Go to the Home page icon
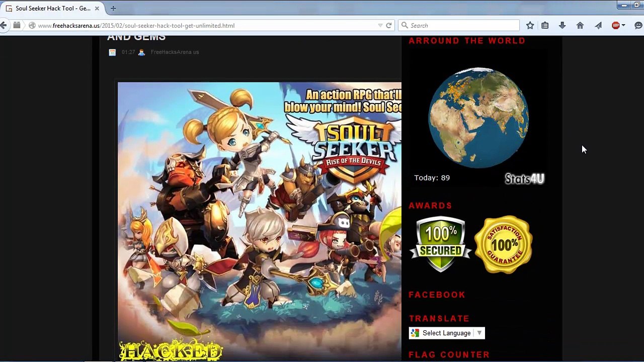The image size is (644, 362). pyautogui.click(x=580, y=25)
